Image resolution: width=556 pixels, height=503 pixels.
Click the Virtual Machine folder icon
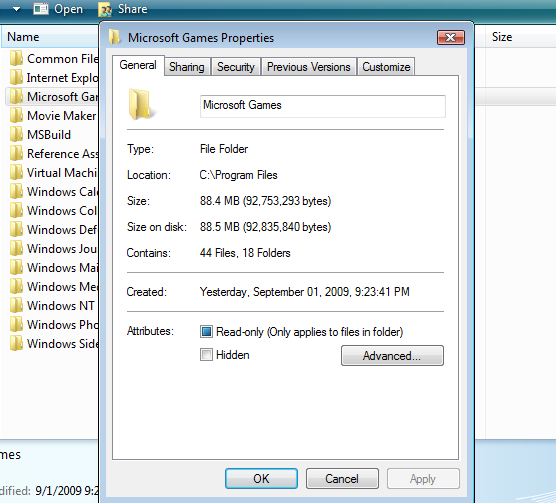(x=16, y=173)
